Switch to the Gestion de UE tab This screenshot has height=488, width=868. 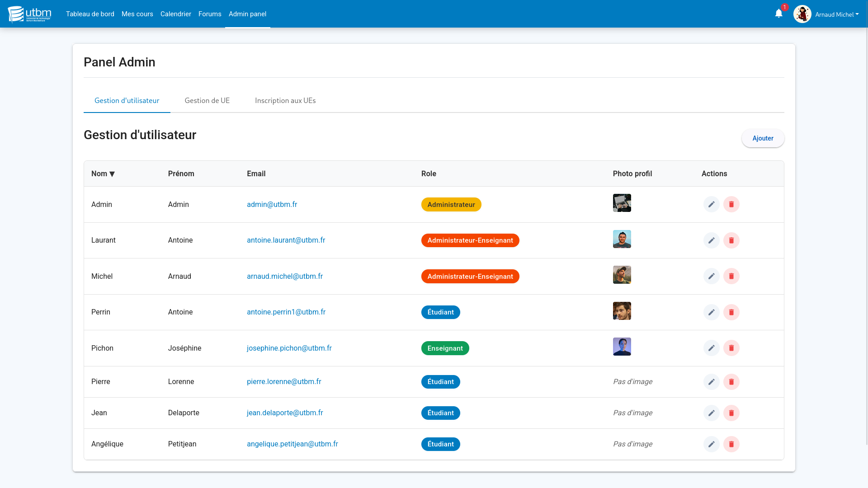pos(207,100)
